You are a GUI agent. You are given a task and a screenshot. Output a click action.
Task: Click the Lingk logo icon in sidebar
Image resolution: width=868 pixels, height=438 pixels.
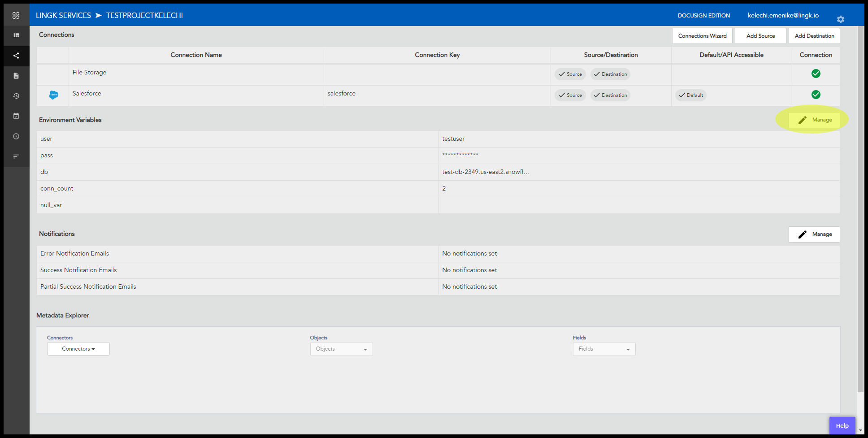pyautogui.click(x=16, y=15)
